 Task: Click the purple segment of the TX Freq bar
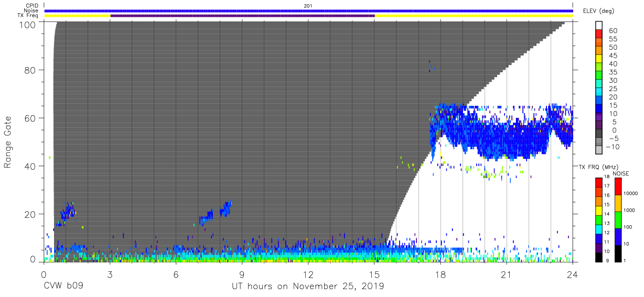coord(242,16)
